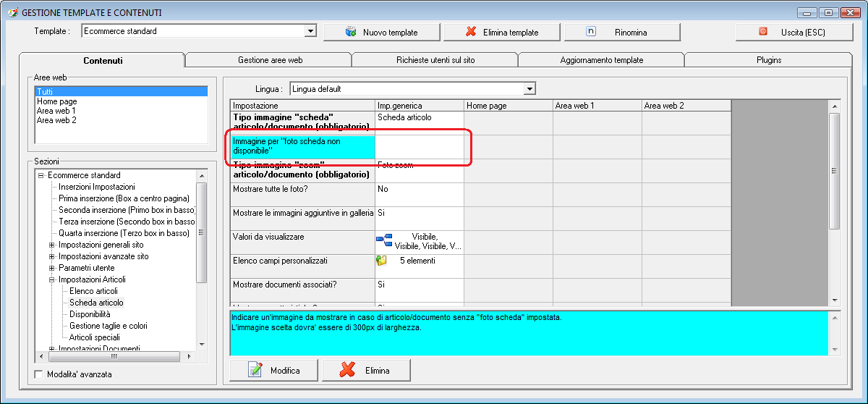
Task: Click the Uscita (ESC) button
Action: pyautogui.click(x=793, y=32)
